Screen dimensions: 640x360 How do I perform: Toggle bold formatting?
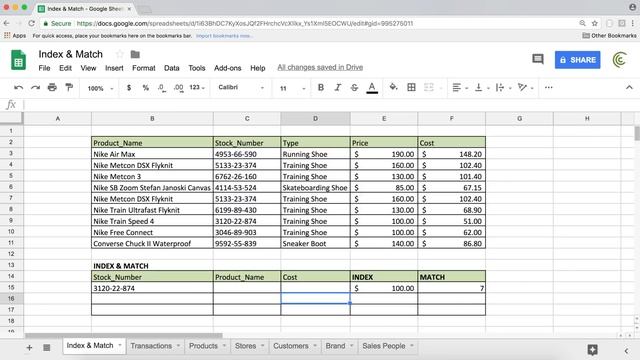(321, 87)
